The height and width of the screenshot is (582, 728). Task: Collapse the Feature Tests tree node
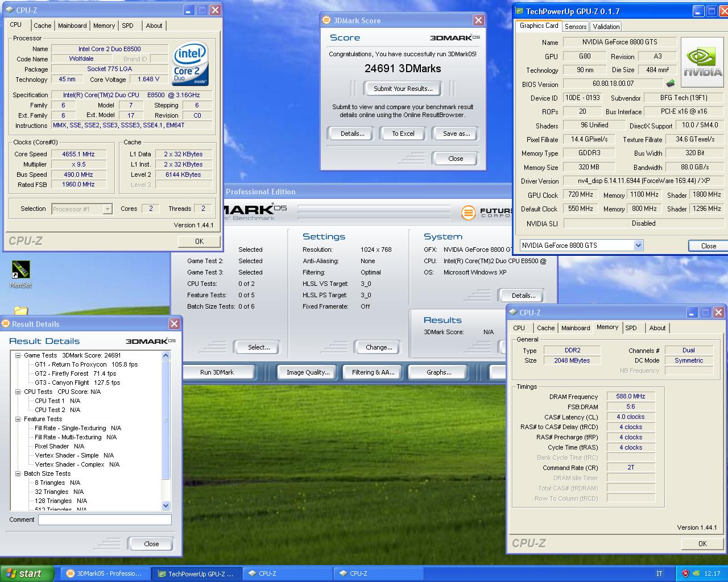(x=18, y=419)
